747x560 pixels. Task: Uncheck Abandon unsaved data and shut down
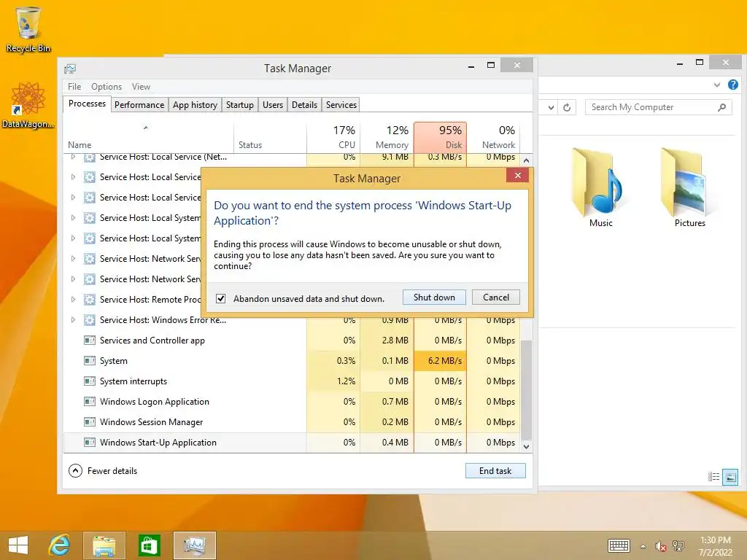tap(220, 298)
